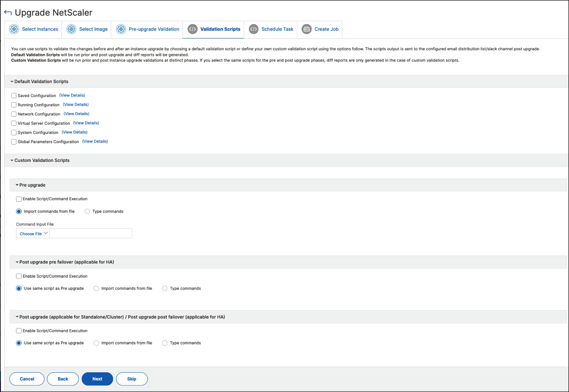This screenshot has height=392, width=569.
Task: Select Import commands from file in Pre upgrade
Action: (19, 211)
